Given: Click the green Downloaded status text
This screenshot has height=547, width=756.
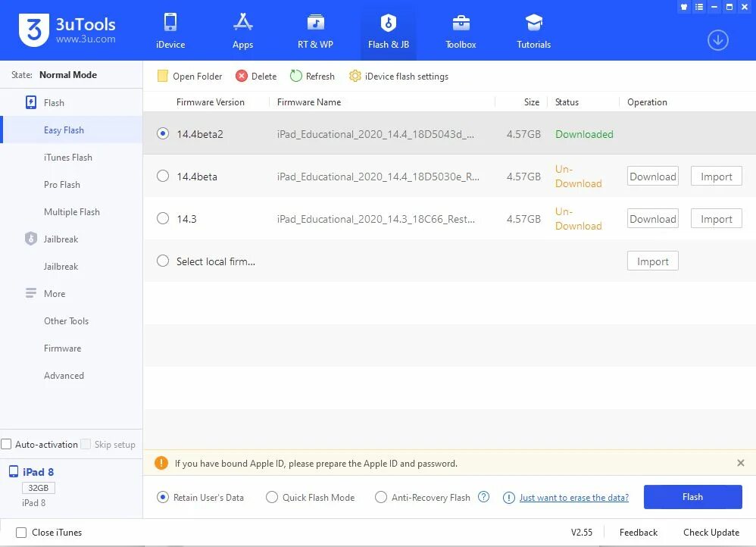Looking at the screenshot, I should tap(584, 134).
